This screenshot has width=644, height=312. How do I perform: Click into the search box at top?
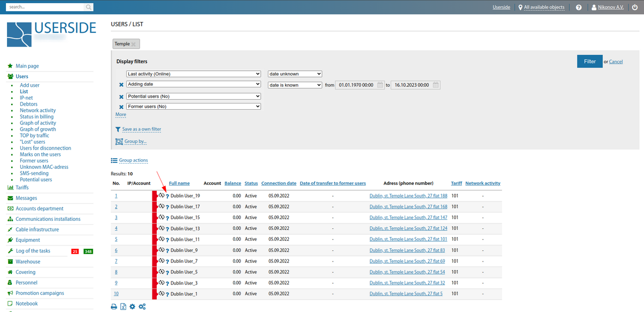[46, 7]
